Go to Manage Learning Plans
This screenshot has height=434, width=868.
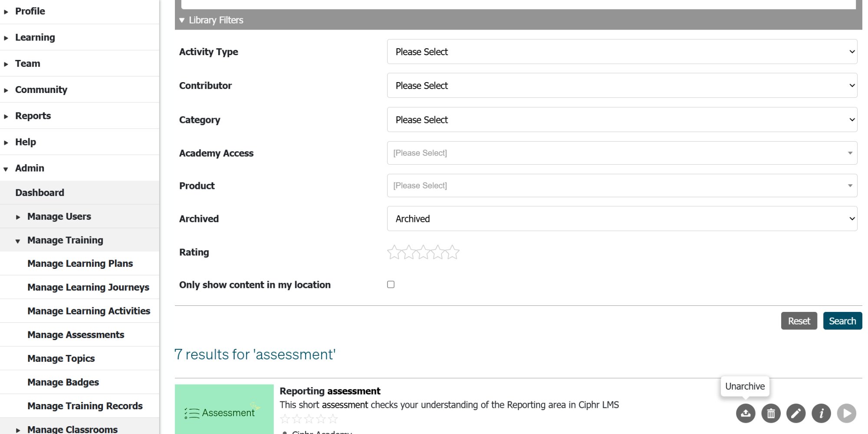pyautogui.click(x=79, y=263)
